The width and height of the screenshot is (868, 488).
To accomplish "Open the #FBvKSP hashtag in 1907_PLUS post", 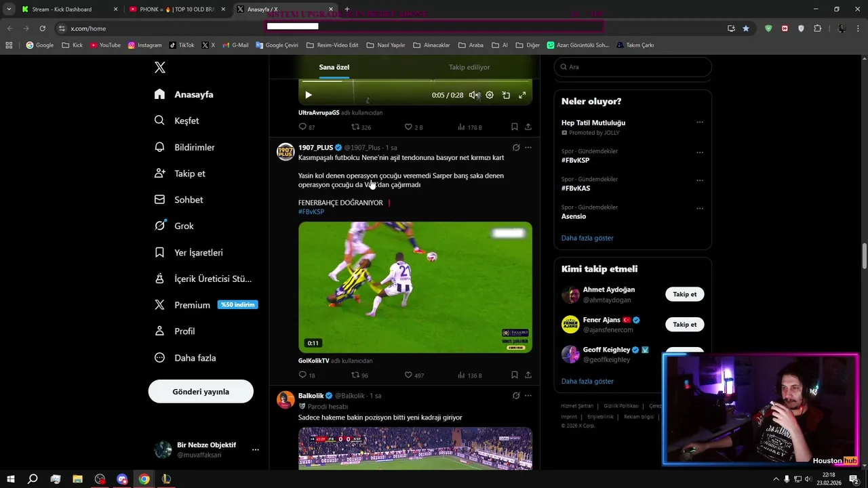I will [x=311, y=211].
